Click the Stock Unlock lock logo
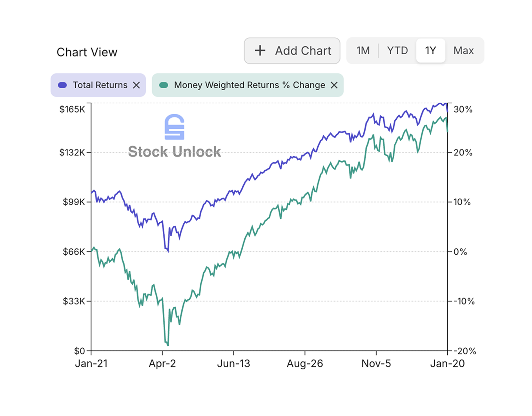 [x=175, y=126]
